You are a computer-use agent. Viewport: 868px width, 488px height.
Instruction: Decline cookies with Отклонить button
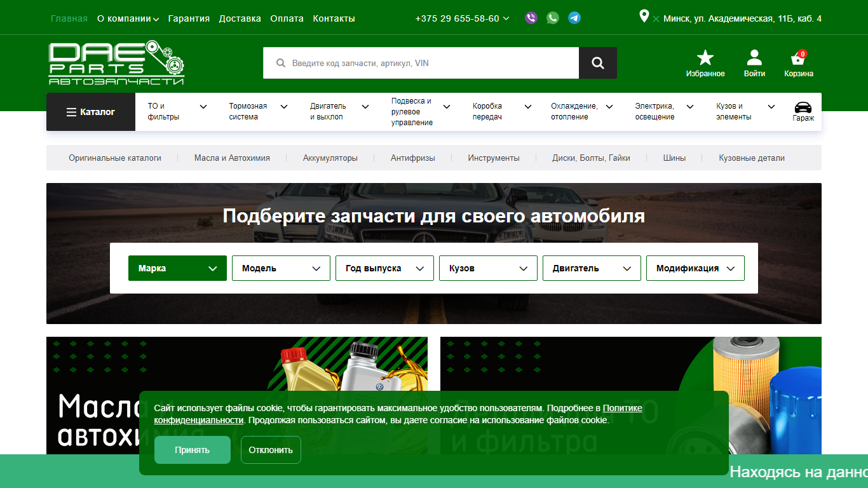pyautogui.click(x=271, y=450)
